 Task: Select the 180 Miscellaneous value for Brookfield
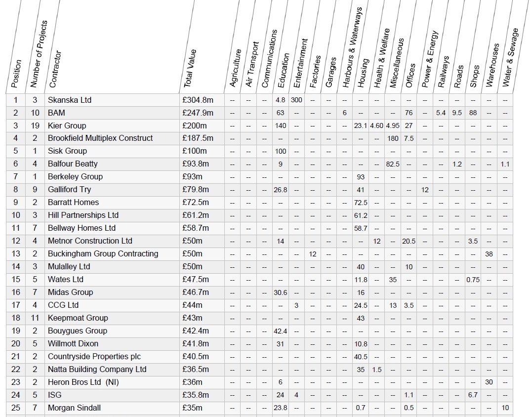(393, 138)
